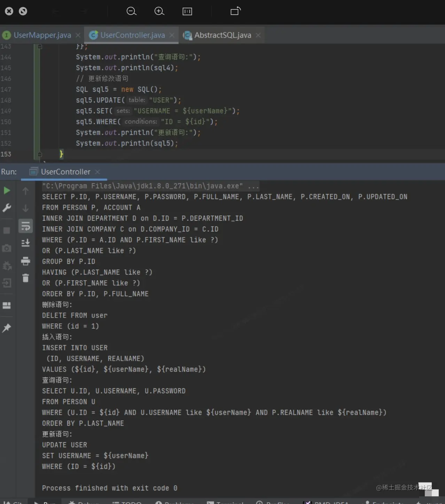Stop the process with the square icon
Screen dimensions: 445x504
(7, 230)
